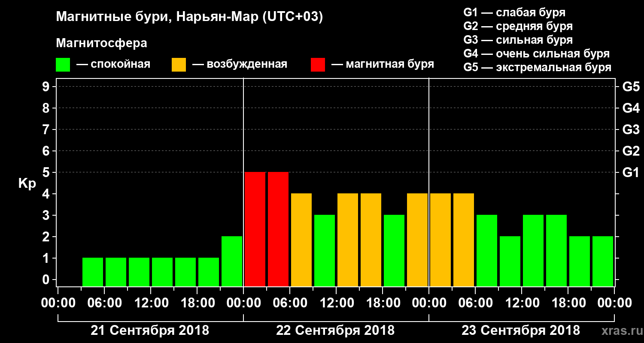Click the G3 — сильная буря legend entry

518,40
